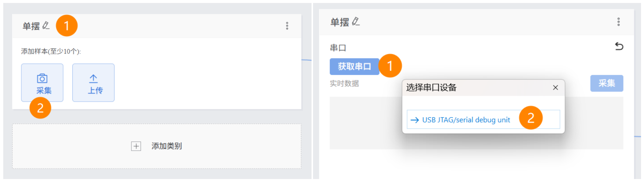Click the plus icon beside 添加类别
Viewport: 644px width, 182px height.
click(136, 146)
